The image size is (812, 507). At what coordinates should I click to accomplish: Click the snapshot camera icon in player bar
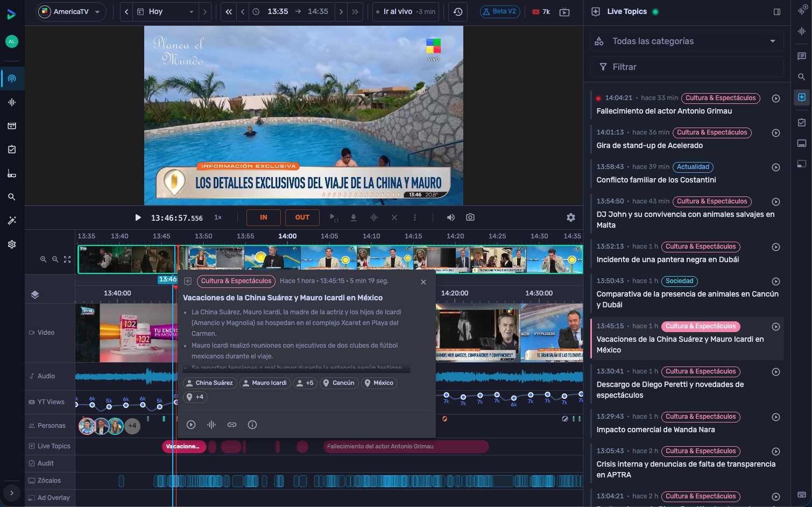coord(470,217)
